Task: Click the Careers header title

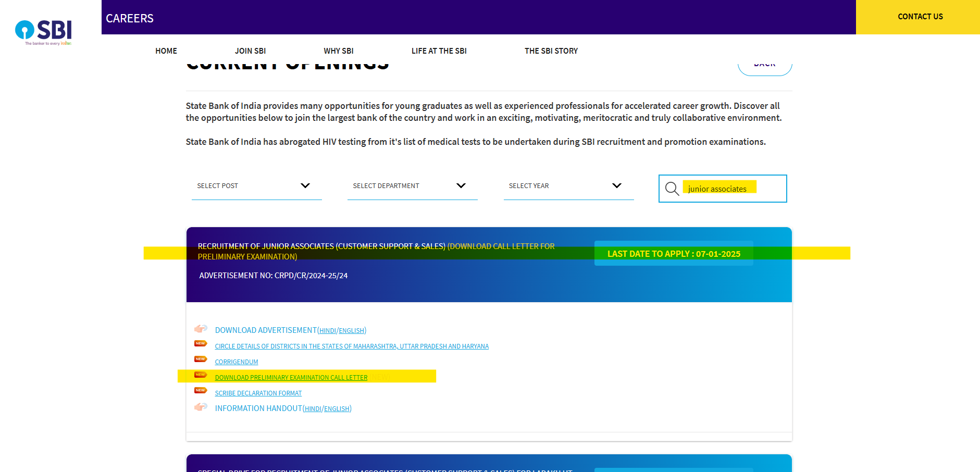Action: [130, 18]
